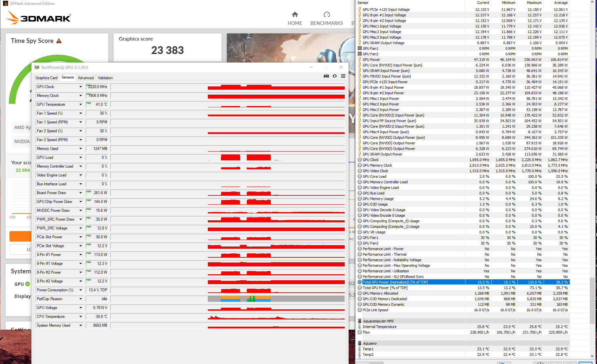Screen dimensions: 597x364
Task: Click the GPU Power lightning icon
Action: click(x=360, y=60)
